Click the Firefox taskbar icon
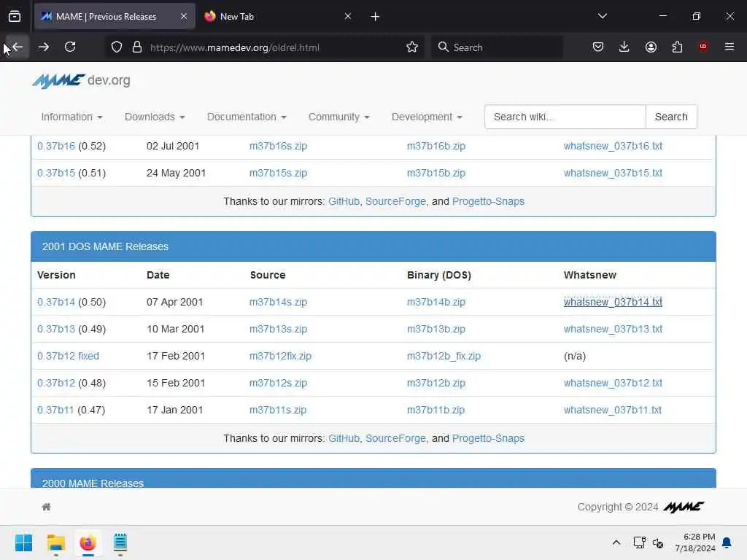This screenshot has height=560, width=747. coord(88,542)
